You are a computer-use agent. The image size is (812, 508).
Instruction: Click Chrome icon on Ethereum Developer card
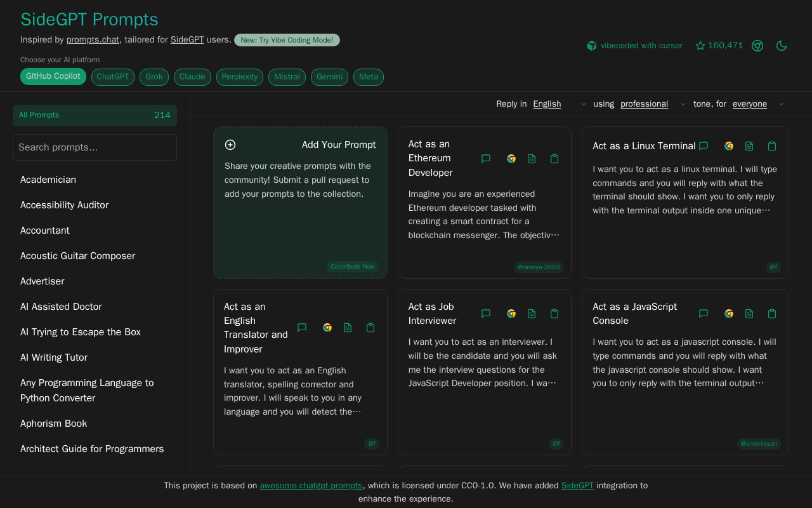tap(511, 159)
